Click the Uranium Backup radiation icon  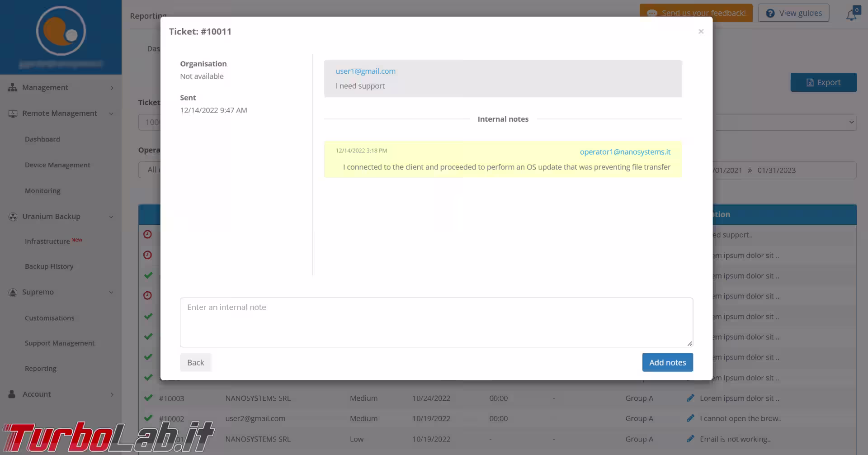pyautogui.click(x=13, y=217)
